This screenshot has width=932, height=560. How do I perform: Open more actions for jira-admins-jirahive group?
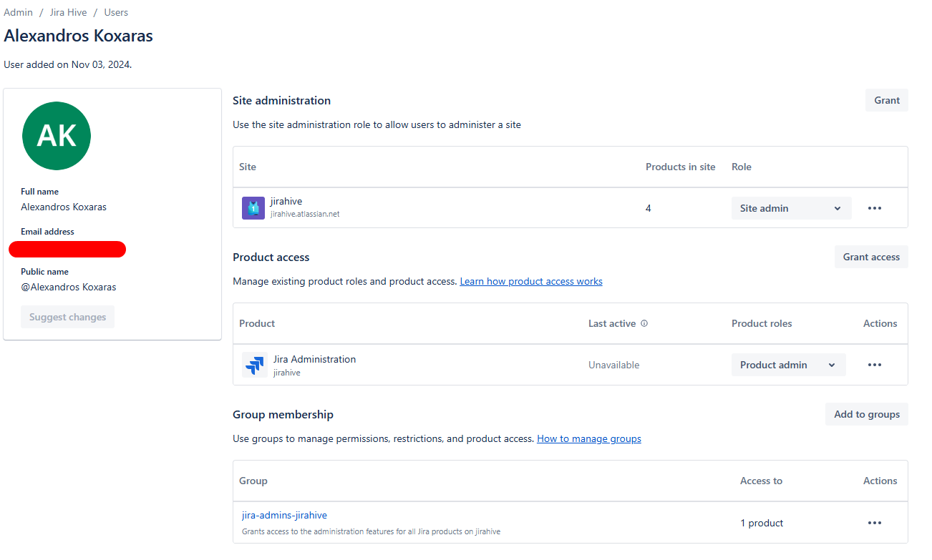click(874, 523)
